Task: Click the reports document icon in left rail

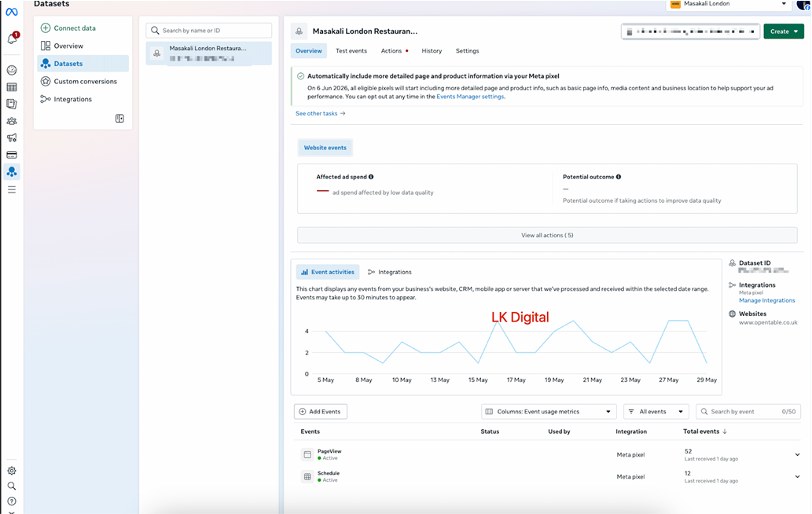Action: click(x=11, y=104)
